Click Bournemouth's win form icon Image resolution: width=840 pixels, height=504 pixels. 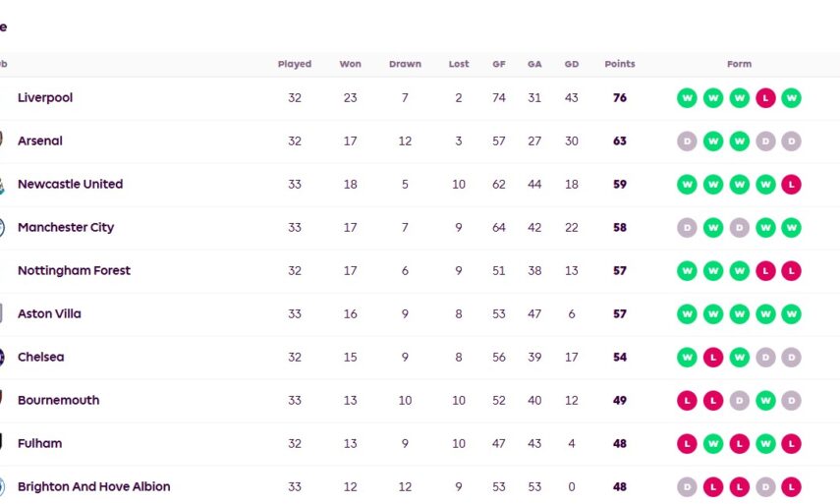[x=765, y=401]
